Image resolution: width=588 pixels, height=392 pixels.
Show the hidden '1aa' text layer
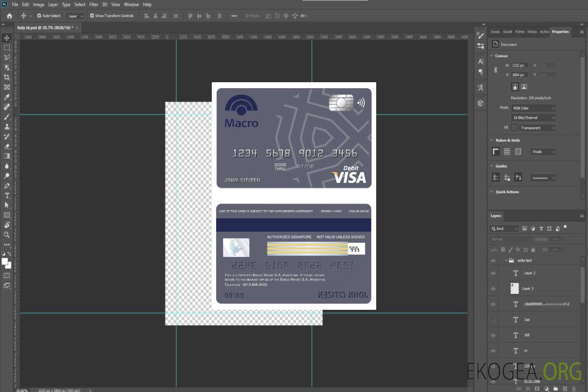click(x=493, y=320)
